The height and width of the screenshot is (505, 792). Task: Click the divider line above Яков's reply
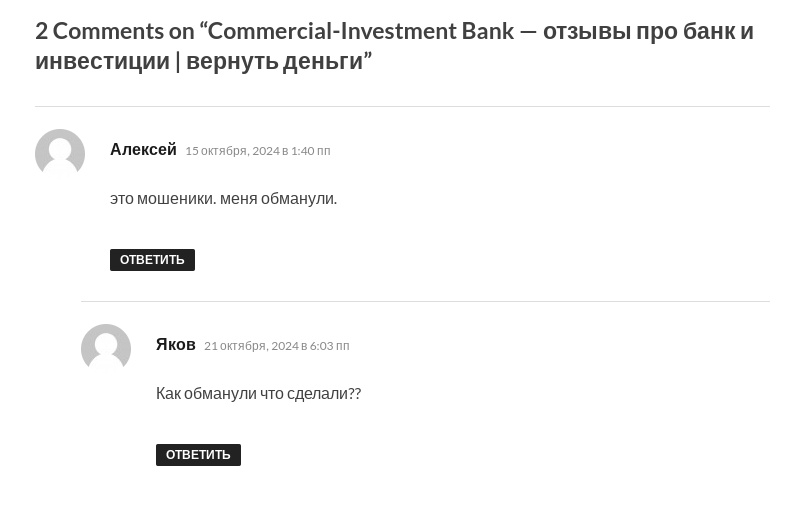[425, 301]
